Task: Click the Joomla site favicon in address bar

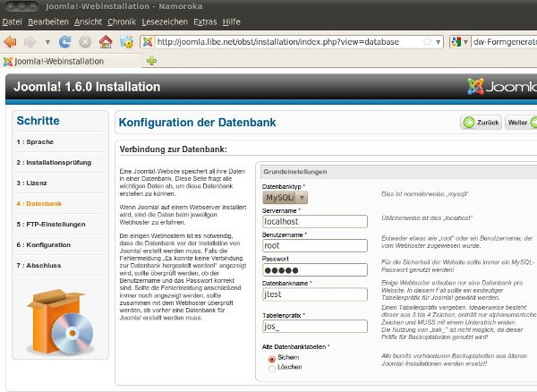Action: tap(148, 42)
